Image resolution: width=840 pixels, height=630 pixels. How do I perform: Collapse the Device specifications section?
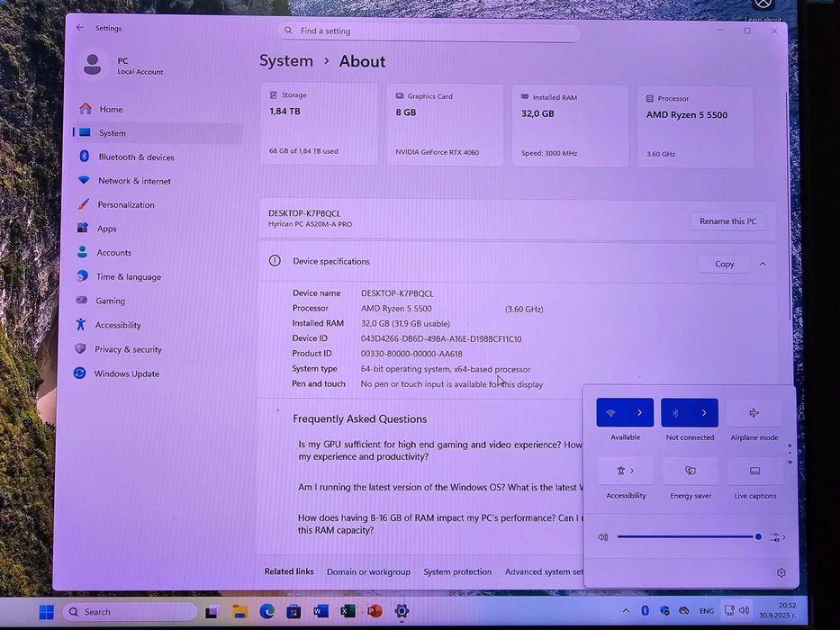click(x=763, y=264)
